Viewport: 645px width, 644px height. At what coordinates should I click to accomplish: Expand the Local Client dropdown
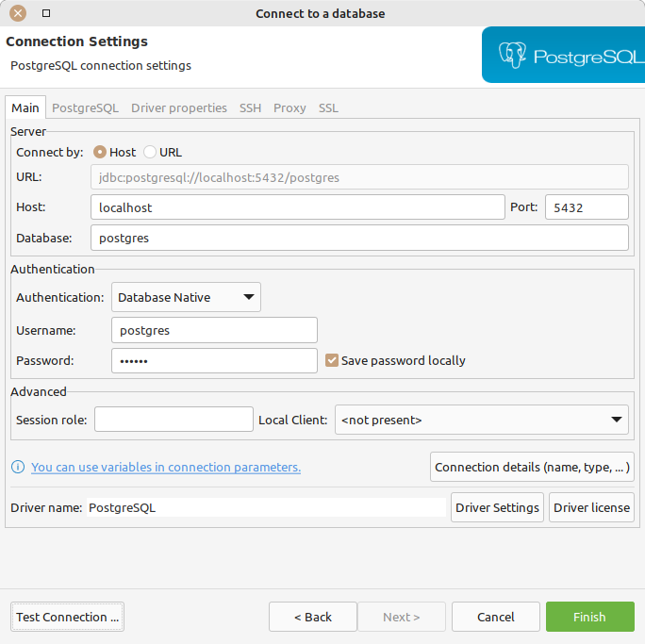[481, 420]
